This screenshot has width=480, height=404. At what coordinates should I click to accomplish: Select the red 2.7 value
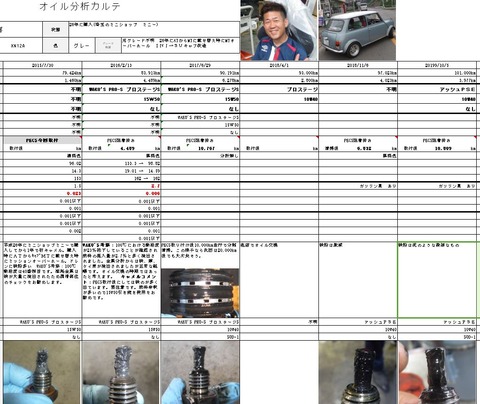pyautogui.click(x=155, y=186)
